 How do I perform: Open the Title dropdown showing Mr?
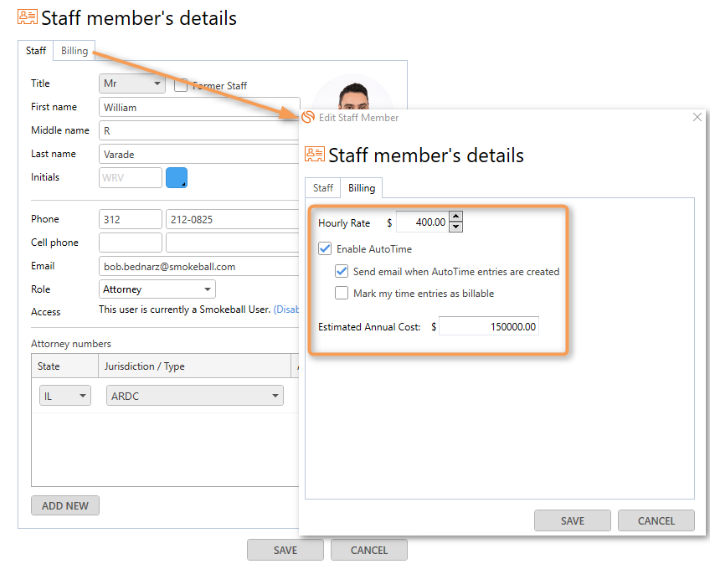(132, 83)
